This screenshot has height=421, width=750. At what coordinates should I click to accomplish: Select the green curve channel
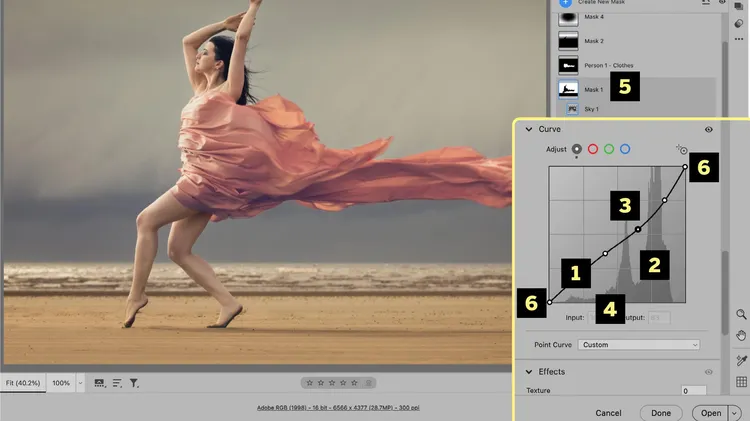pos(609,149)
